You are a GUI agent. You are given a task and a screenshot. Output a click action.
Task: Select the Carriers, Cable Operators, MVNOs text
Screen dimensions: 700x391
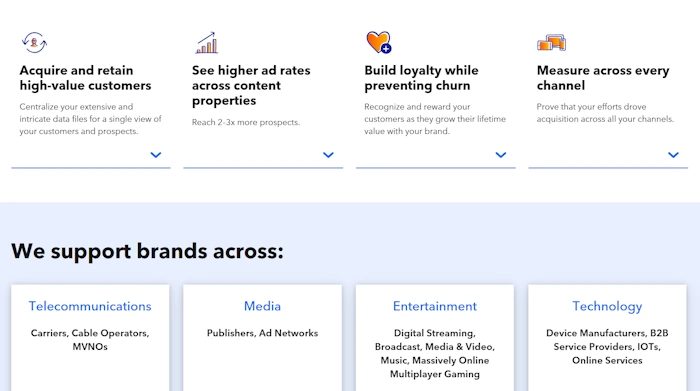[x=90, y=340]
